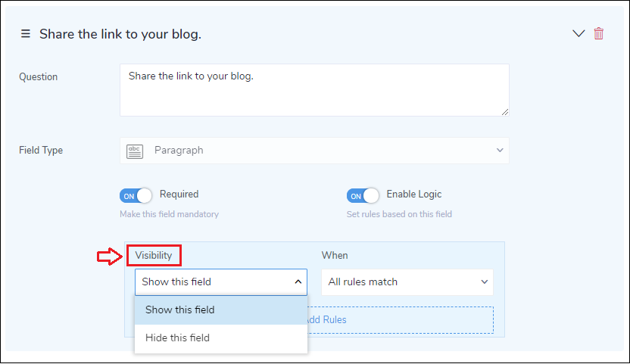Click the "Paragraph" text in Field Type

pyautogui.click(x=179, y=151)
